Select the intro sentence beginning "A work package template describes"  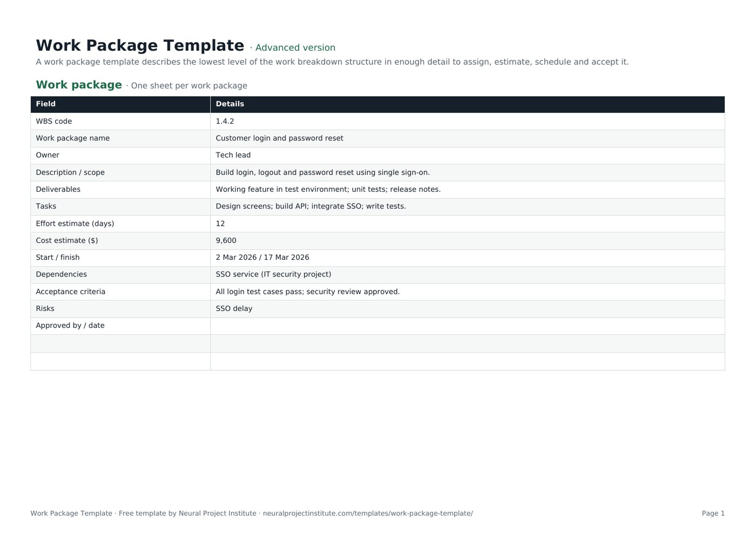click(332, 62)
